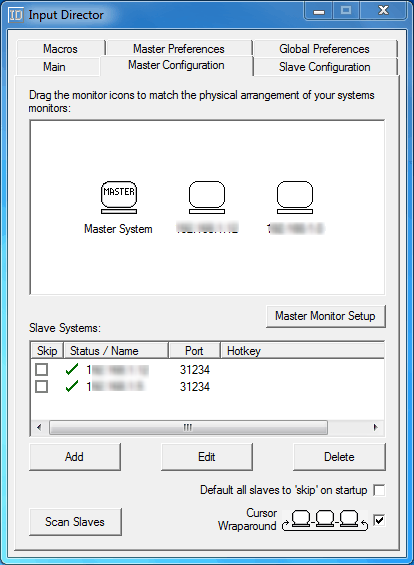The height and width of the screenshot is (565, 414).
Task: Tick Skip checkbox for second slave row
Action: 41,387
